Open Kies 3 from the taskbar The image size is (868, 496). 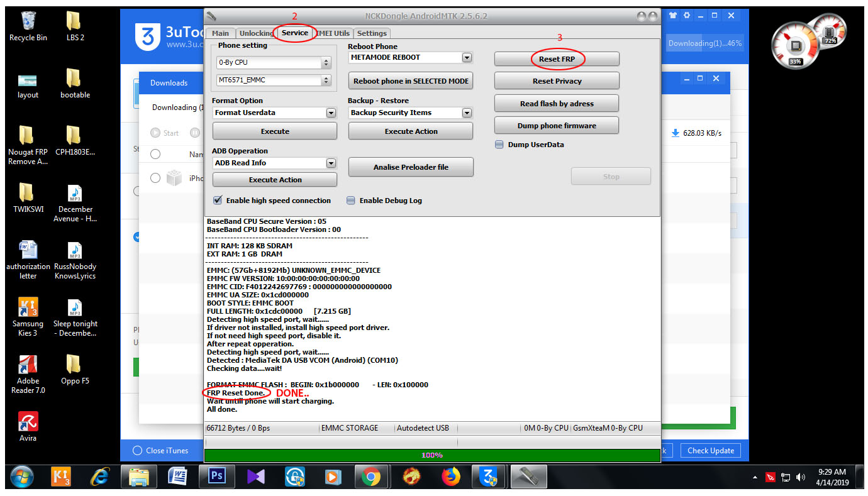coord(62,478)
